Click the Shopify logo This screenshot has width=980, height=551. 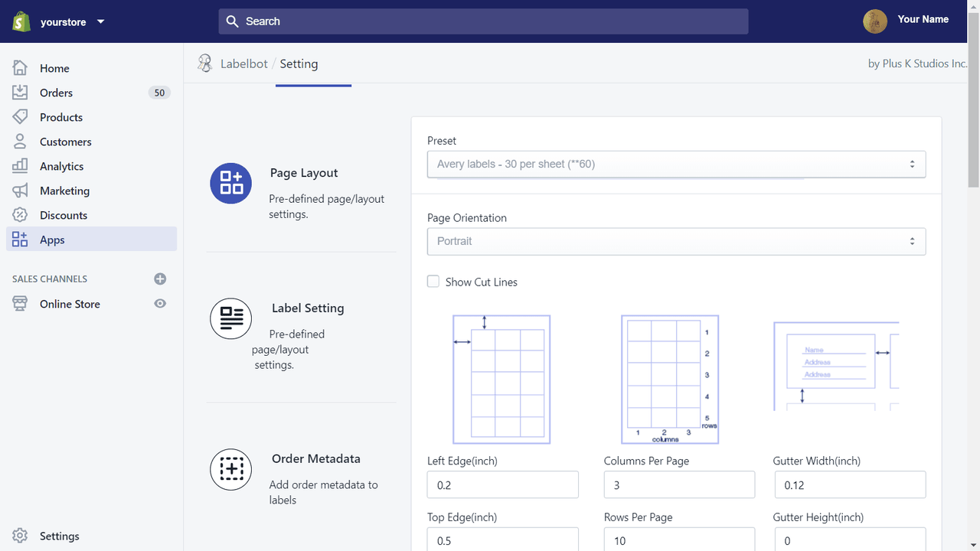21,21
